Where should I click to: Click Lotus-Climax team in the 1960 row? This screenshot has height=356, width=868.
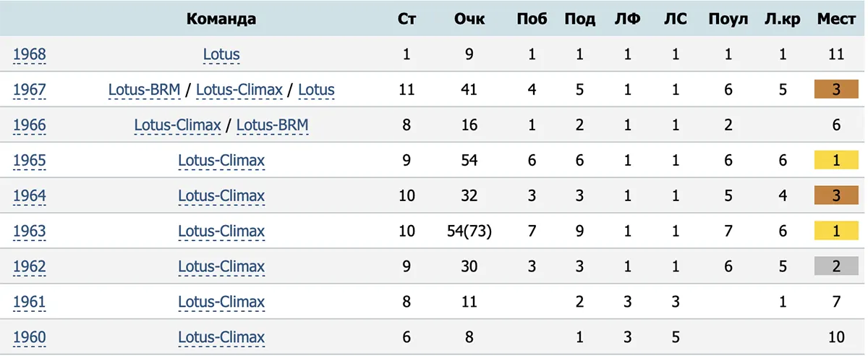221,337
